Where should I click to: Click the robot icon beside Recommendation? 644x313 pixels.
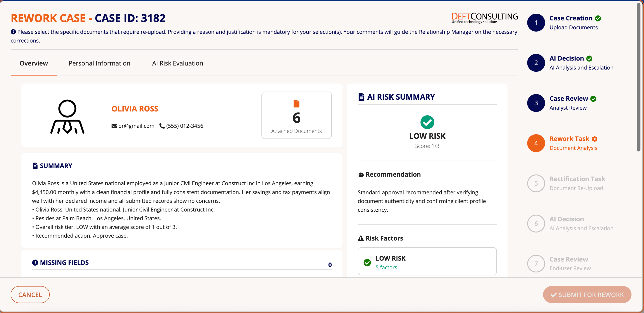(x=361, y=175)
